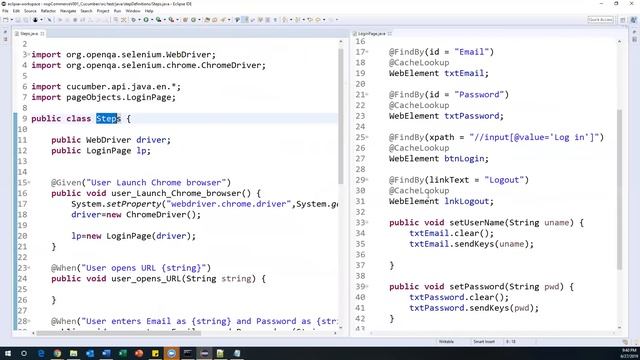Image resolution: width=640 pixels, height=360 pixels.
Task: Click the Debug bug icon
Action: pyautogui.click(x=133, y=20)
